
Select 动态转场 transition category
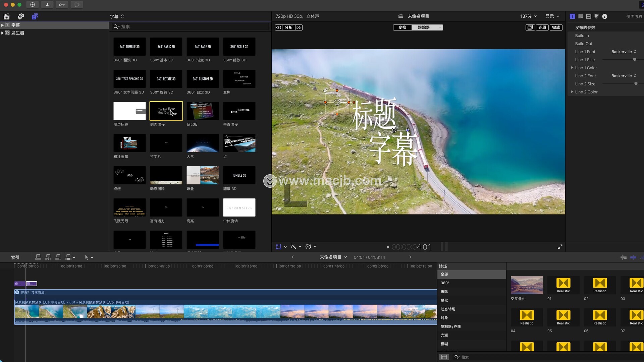click(448, 309)
